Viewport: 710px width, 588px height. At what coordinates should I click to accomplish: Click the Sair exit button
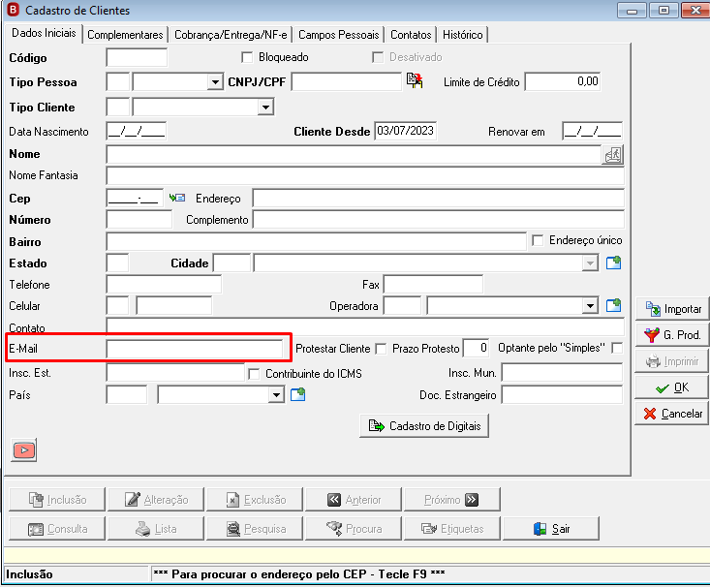551,529
